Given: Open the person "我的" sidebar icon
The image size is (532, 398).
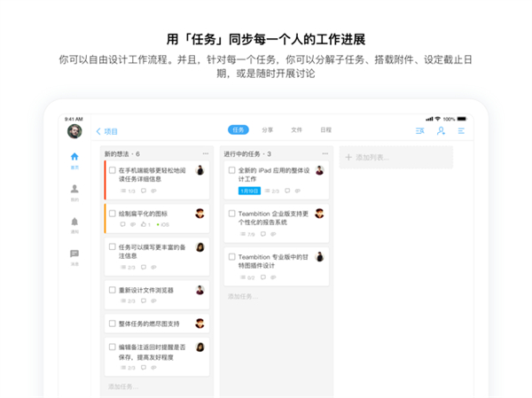Looking at the screenshot, I should pos(74,189).
